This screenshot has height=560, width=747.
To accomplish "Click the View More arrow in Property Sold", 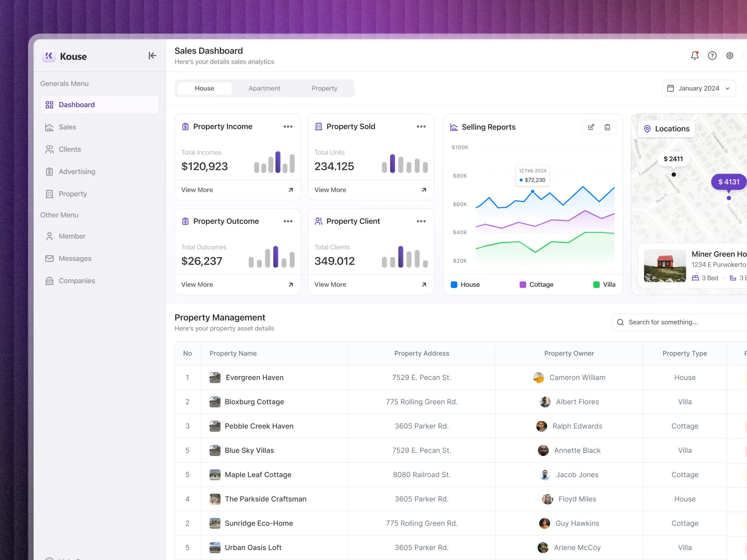I will [x=424, y=190].
